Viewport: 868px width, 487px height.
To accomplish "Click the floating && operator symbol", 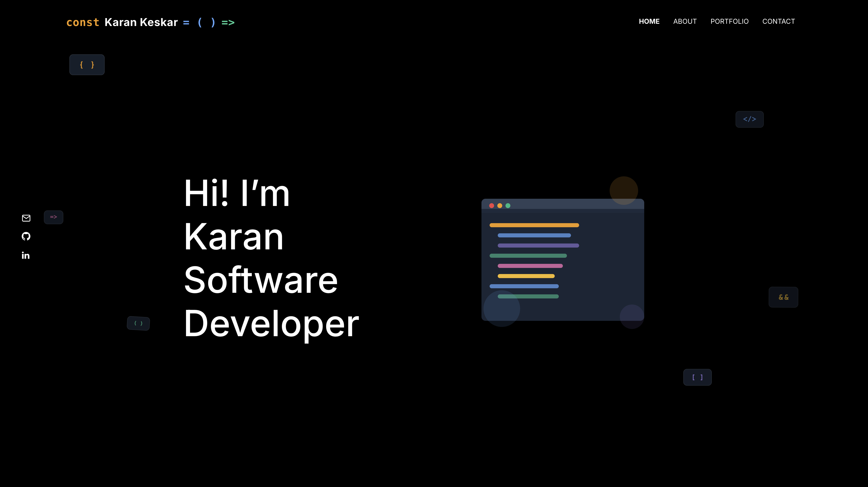I will coord(783,297).
